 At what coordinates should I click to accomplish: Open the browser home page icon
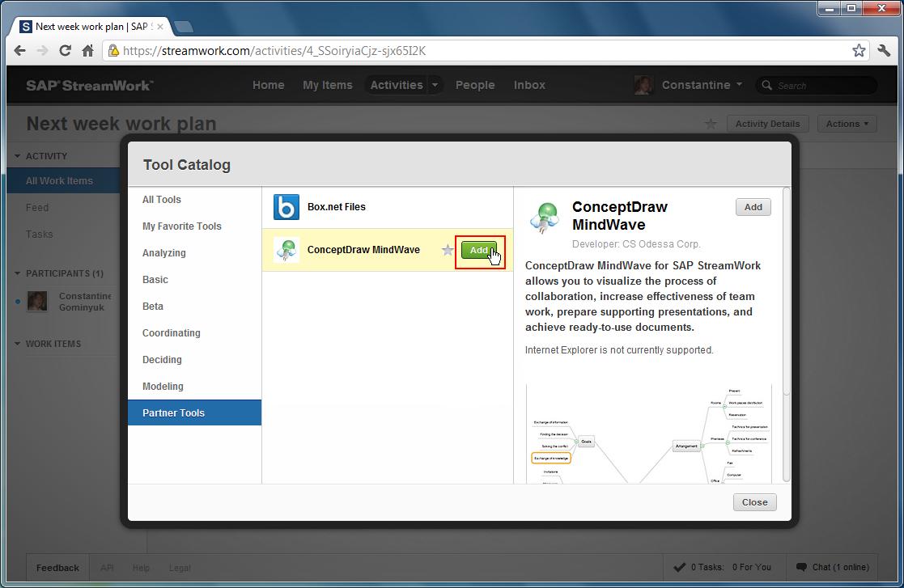(x=87, y=51)
